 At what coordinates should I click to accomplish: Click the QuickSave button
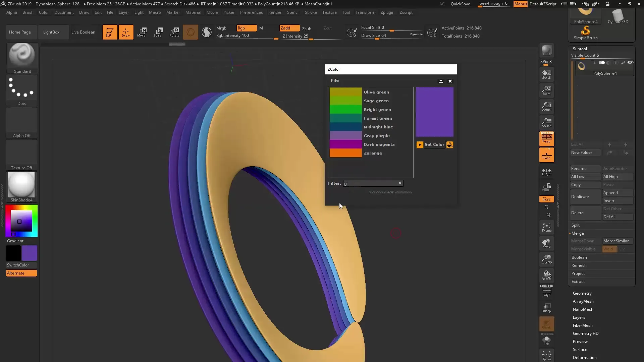(x=460, y=4)
